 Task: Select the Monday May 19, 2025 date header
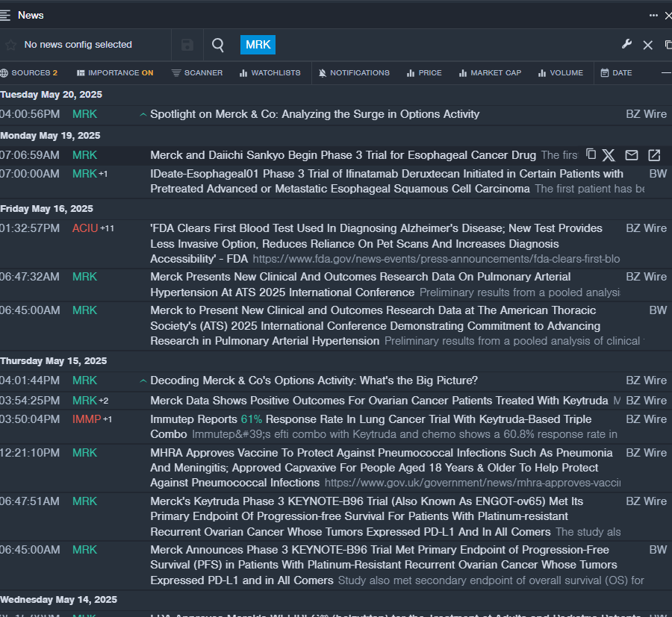click(50, 136)
